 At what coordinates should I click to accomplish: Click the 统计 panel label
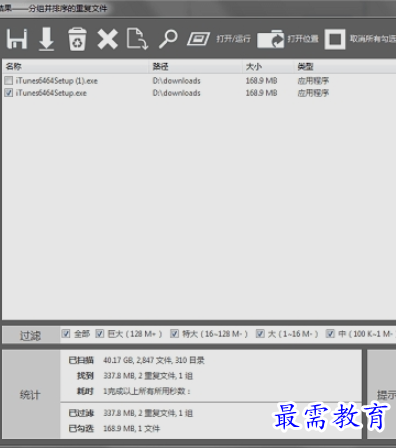[30, 395]
